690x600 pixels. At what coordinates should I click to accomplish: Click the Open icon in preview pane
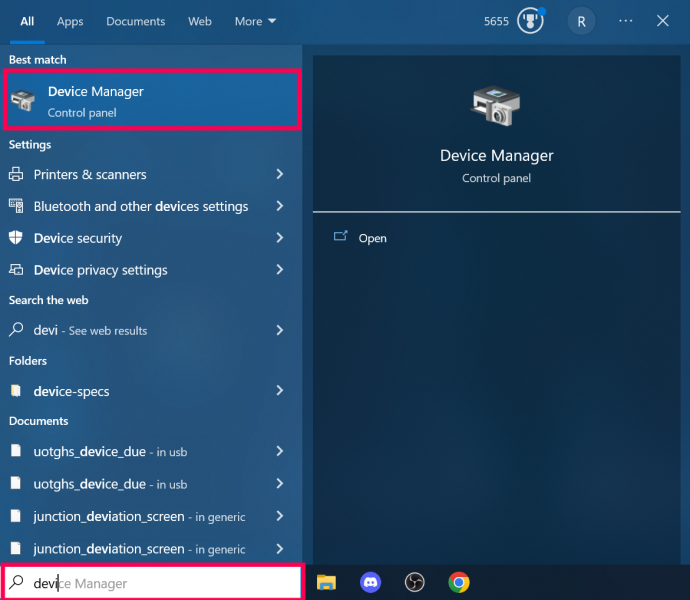coord(340,236)
